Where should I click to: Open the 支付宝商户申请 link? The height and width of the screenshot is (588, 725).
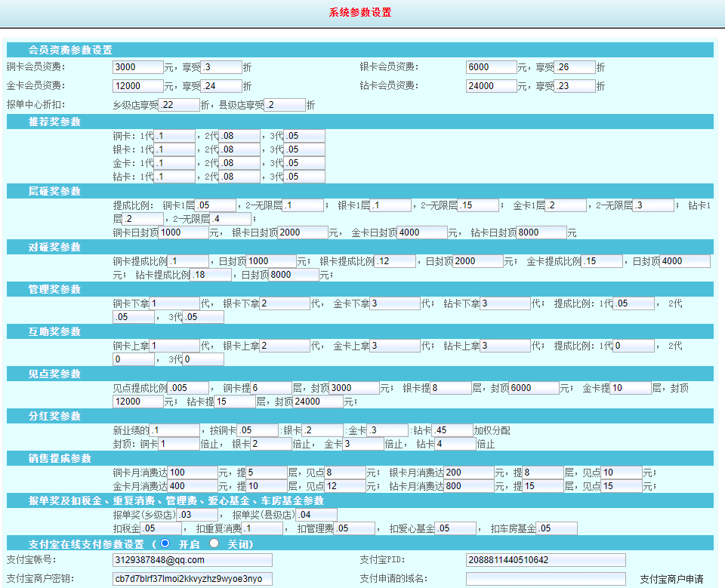tap(671, 579)
